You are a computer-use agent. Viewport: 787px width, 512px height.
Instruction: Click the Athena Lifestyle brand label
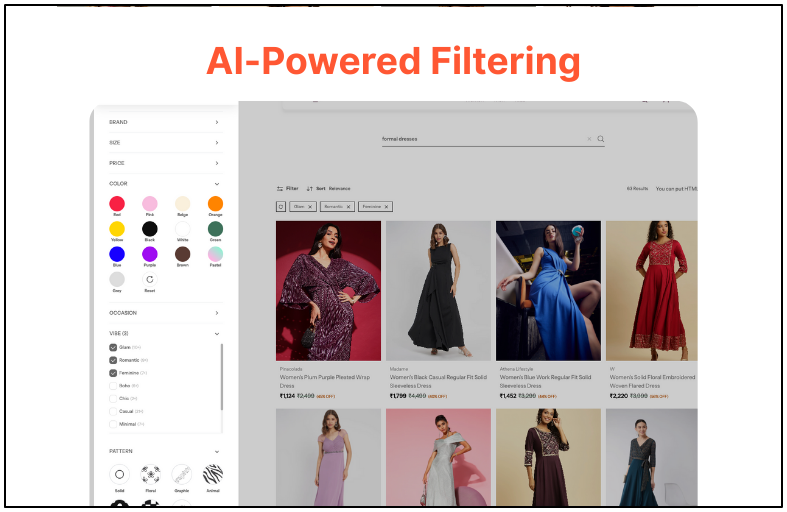click(x=516, y=369)
